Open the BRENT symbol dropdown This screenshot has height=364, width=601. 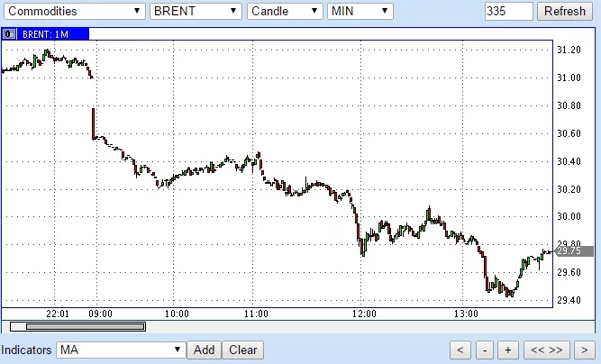[196, 11]
